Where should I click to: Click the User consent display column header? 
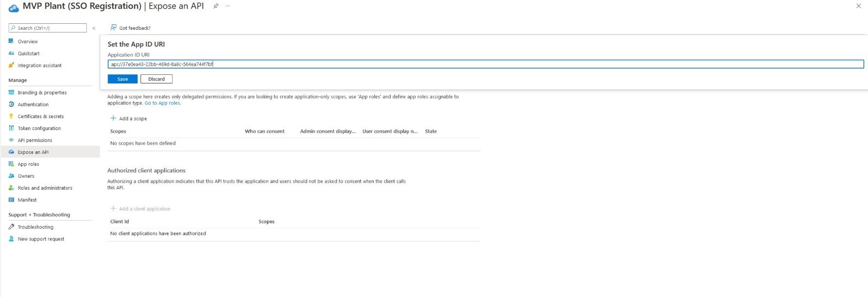pyautogui.click(x=390, y=131)
